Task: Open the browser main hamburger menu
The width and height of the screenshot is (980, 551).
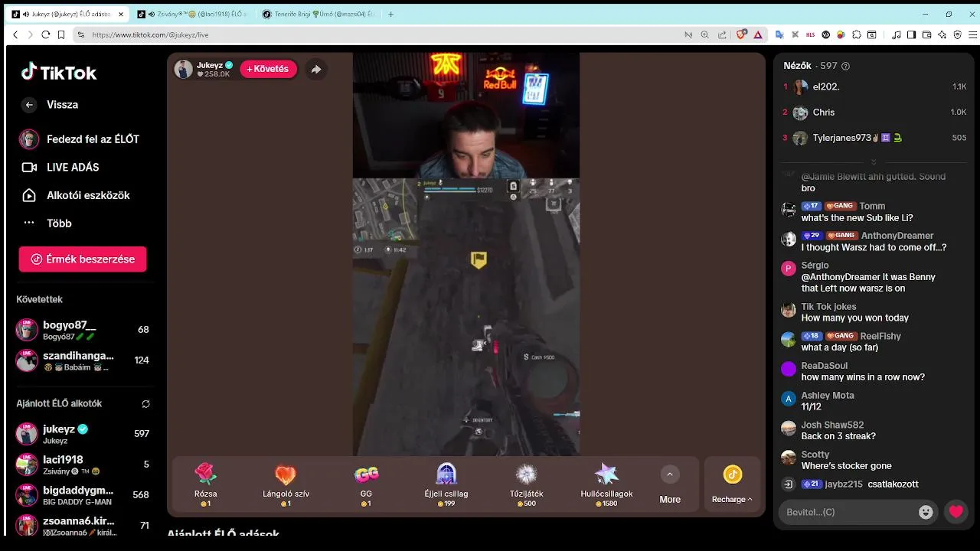Action: coord(973,34)
